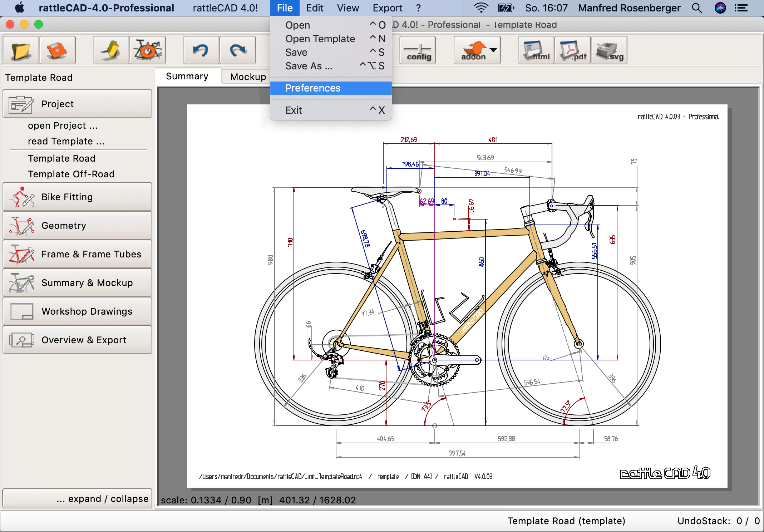The width and height of the screenshot is (764, 532).
Task: Click the Overview & Export icon
Action: tap(21, 340)
